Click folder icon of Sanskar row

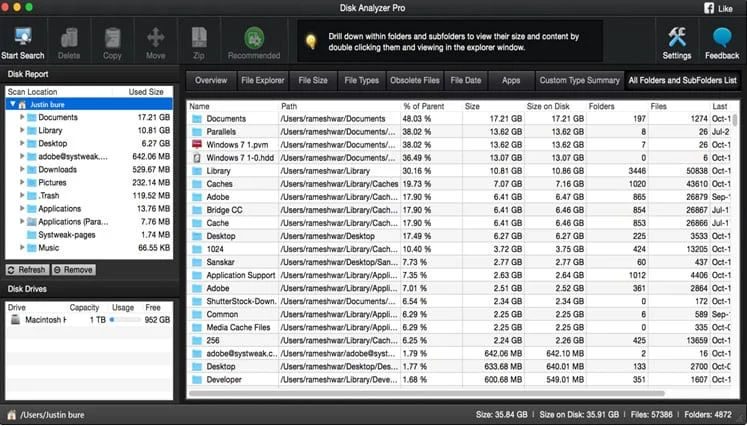[197, 262]
